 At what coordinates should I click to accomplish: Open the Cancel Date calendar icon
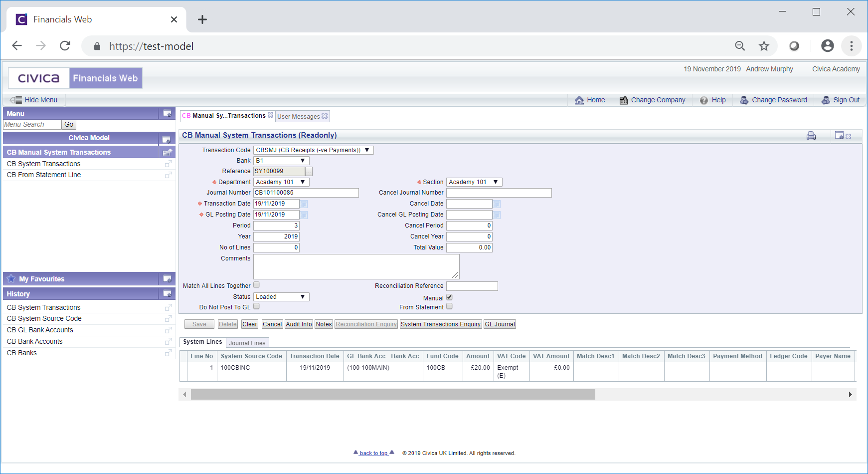tap(497, 204)
